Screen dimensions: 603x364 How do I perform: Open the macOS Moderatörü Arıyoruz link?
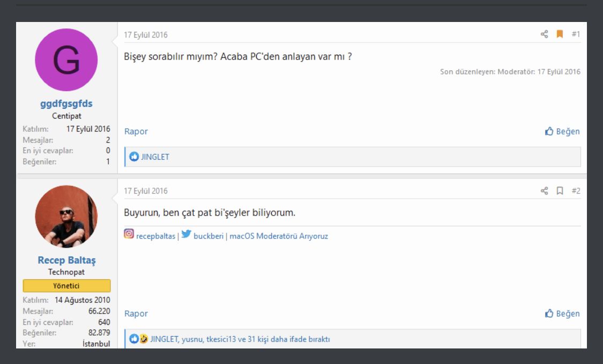279,236
